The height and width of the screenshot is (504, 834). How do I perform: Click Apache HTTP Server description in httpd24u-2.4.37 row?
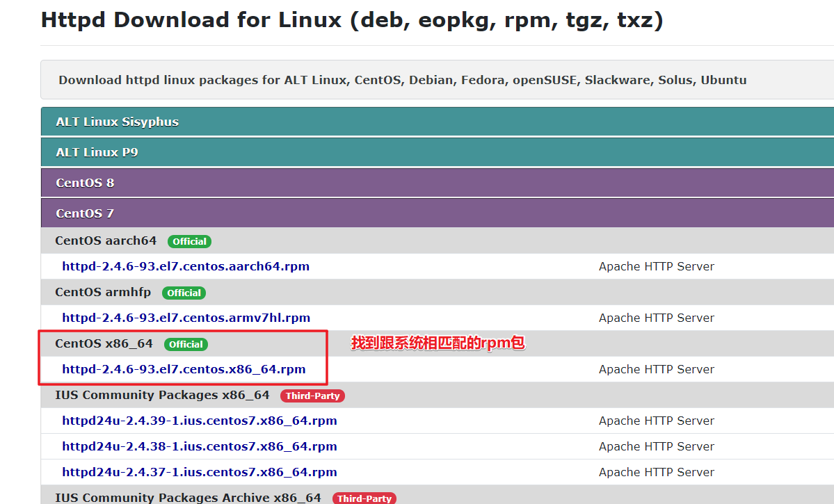(x=657, y=472)
